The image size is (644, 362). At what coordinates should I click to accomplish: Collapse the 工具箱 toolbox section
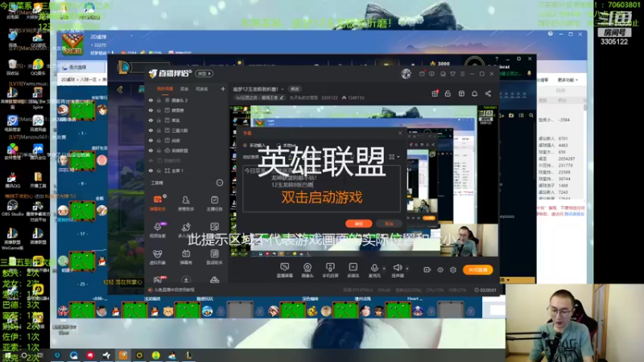click(x=220, y=183)
